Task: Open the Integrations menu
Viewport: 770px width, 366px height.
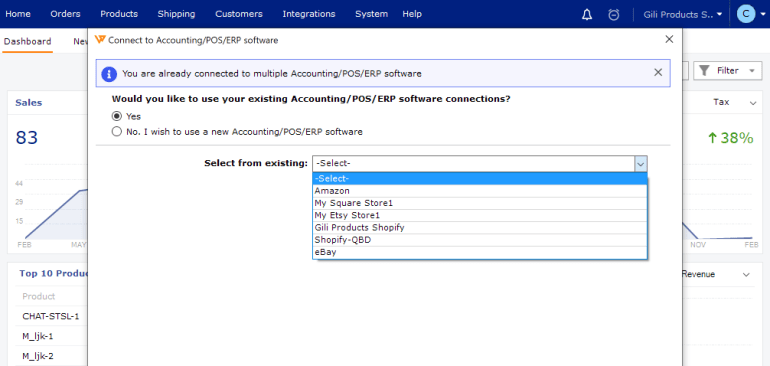Action: pos(309,14)
